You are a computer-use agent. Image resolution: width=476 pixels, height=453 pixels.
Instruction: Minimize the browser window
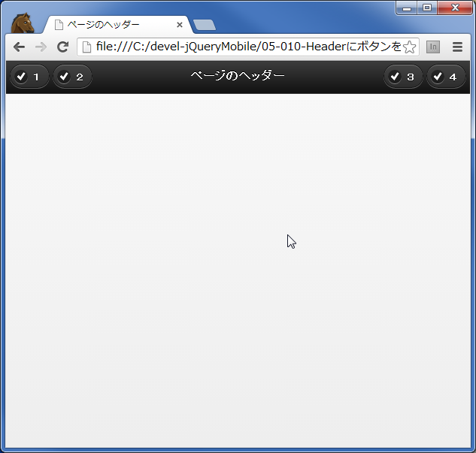407,8
